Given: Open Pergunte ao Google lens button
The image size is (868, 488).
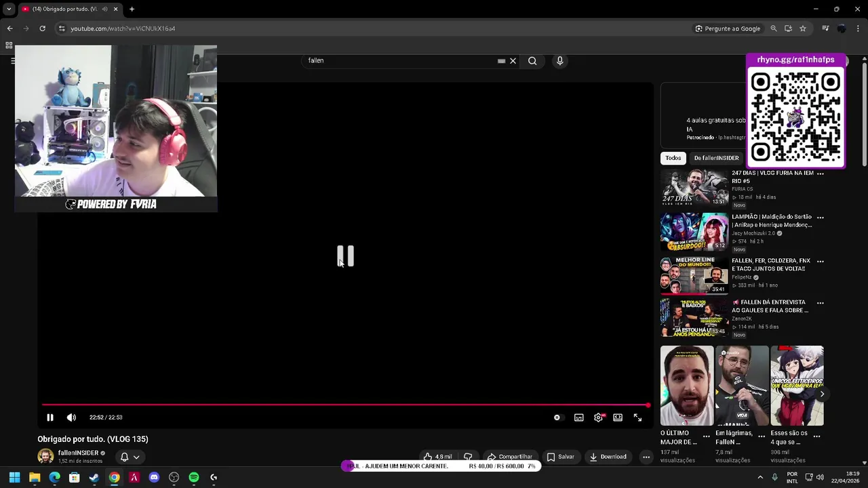Looking at the screenshot, I should [x=728, y=28].
